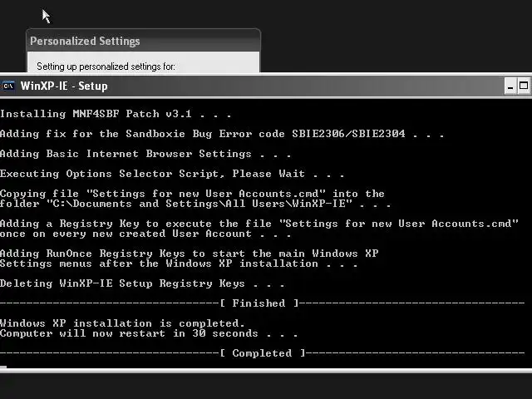
Task: Click the WinXP-IE - Setup title bar
Action: click(249, 86)
